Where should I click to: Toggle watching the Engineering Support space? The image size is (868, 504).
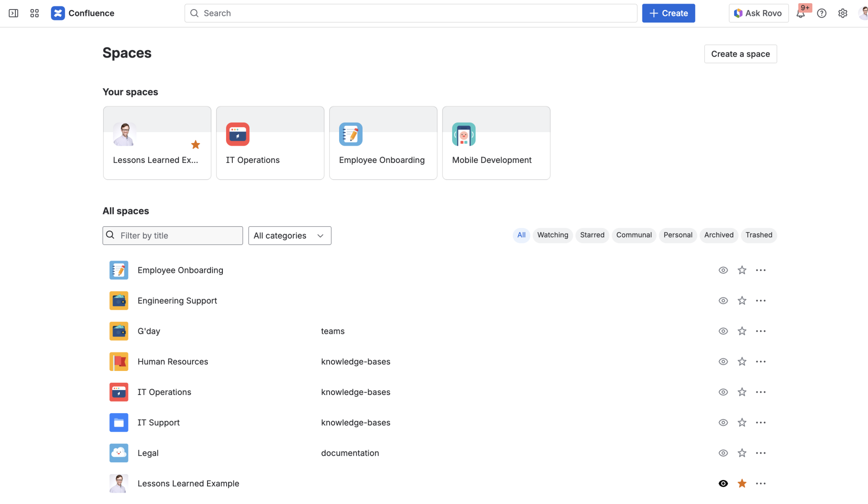click(x=723, y=300)
